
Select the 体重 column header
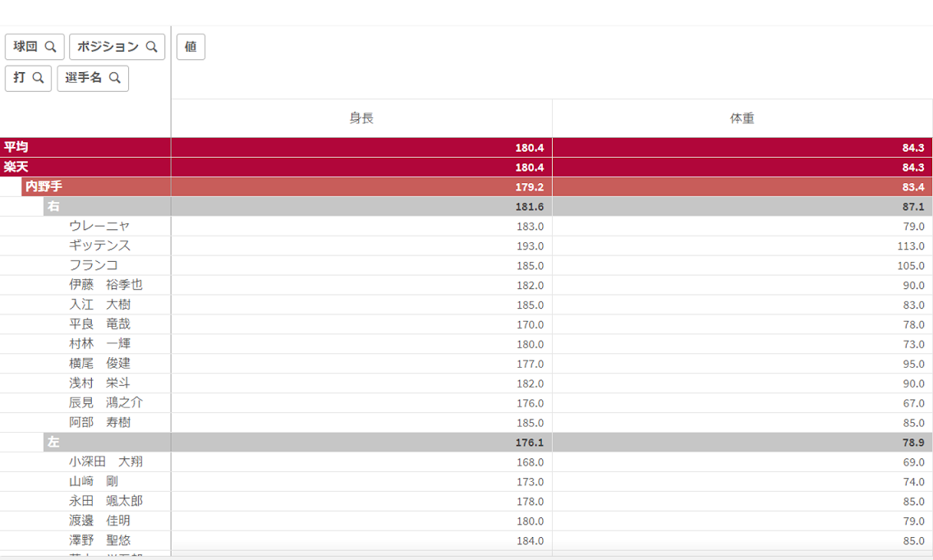point(742,118)
